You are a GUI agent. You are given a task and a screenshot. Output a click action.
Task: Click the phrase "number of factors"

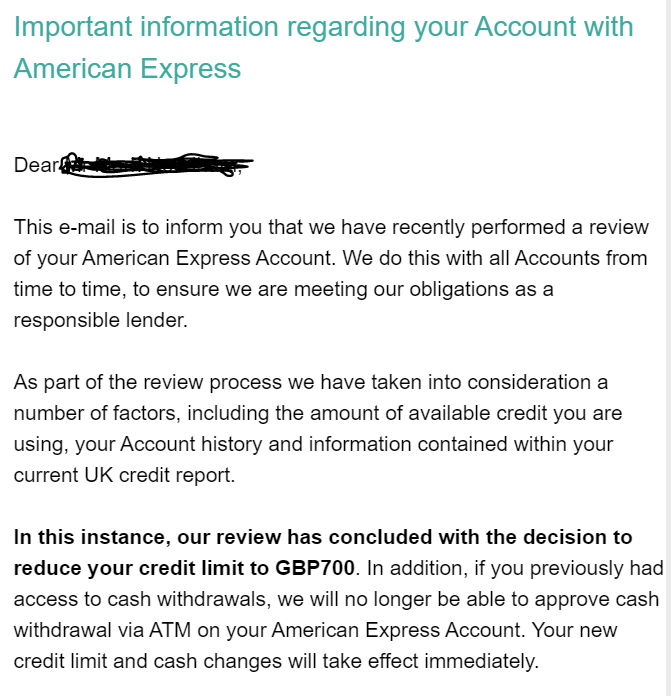[x=82, y=413]
